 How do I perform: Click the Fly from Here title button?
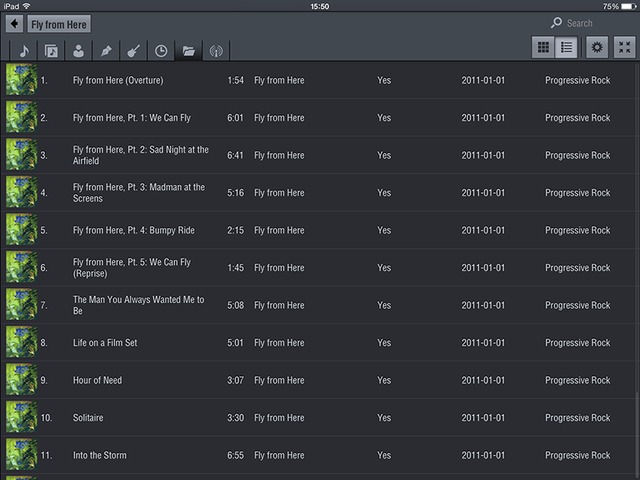59,24
